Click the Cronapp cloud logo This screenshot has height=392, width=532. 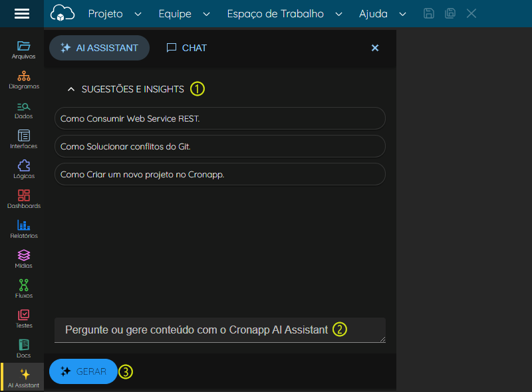pos(63,13)
